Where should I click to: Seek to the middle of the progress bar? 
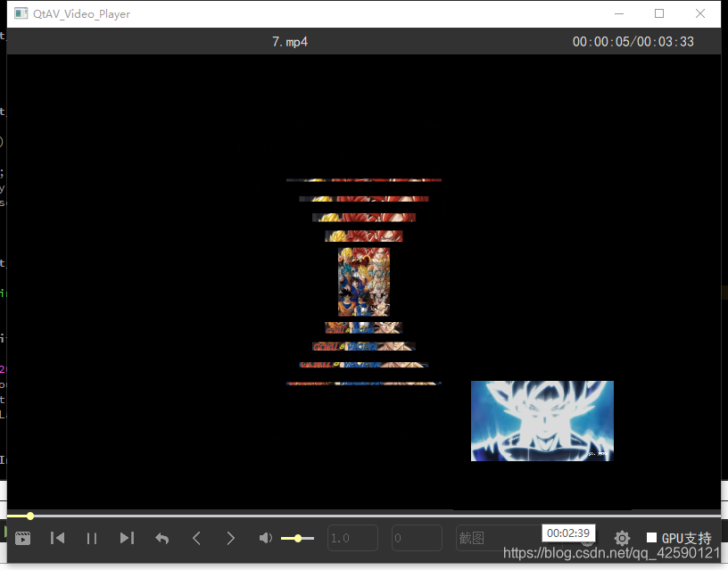(x=364, y=516)
